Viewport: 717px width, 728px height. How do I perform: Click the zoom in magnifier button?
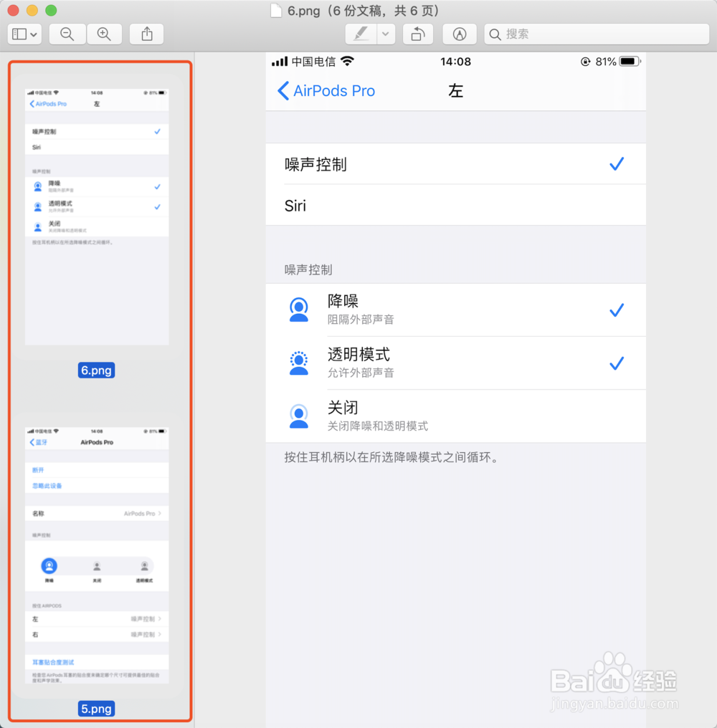104,34
